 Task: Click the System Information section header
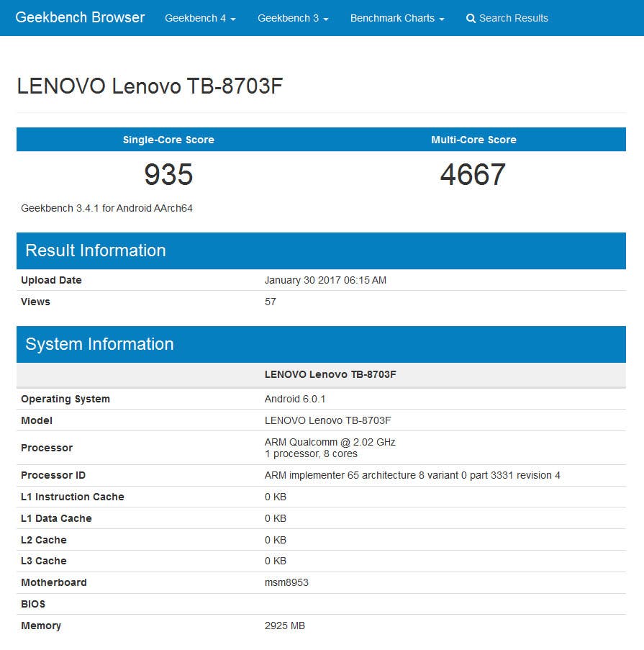coord(321,345)
